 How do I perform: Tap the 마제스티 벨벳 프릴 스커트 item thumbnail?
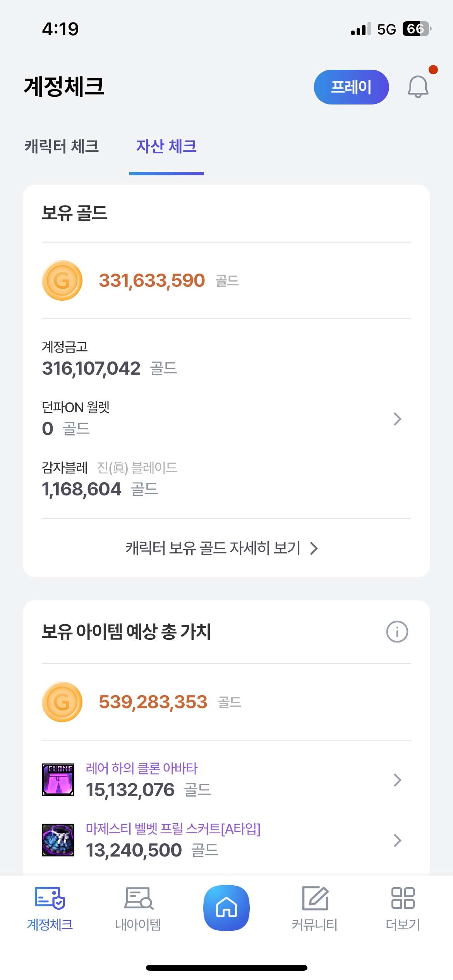58,840
